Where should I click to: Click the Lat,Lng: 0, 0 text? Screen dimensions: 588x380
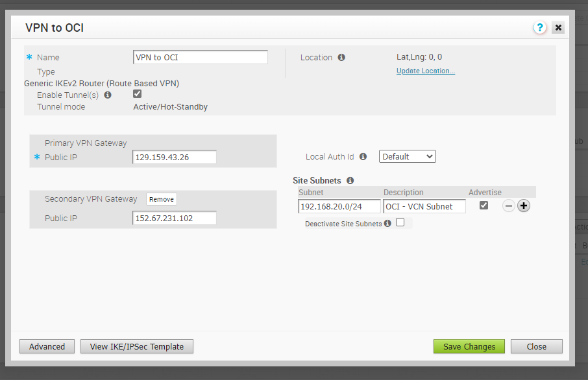(419, 57)
